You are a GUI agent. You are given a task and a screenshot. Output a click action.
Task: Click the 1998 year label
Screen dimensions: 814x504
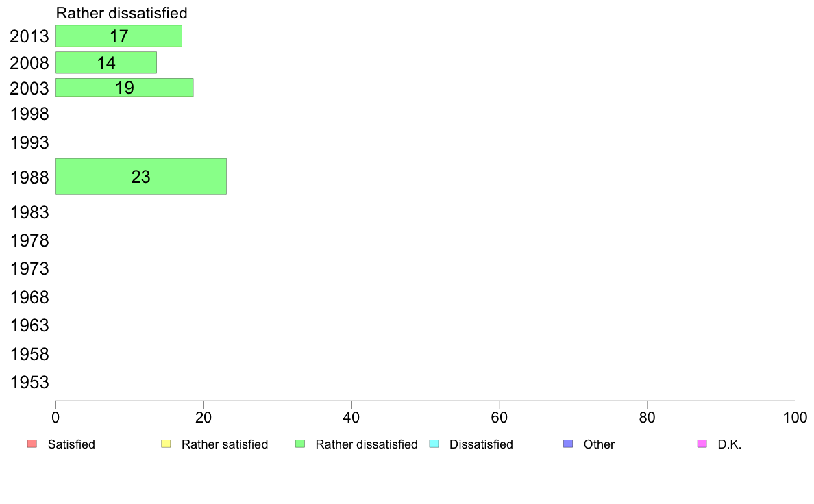pyautogui.click(x=29, y=114)
